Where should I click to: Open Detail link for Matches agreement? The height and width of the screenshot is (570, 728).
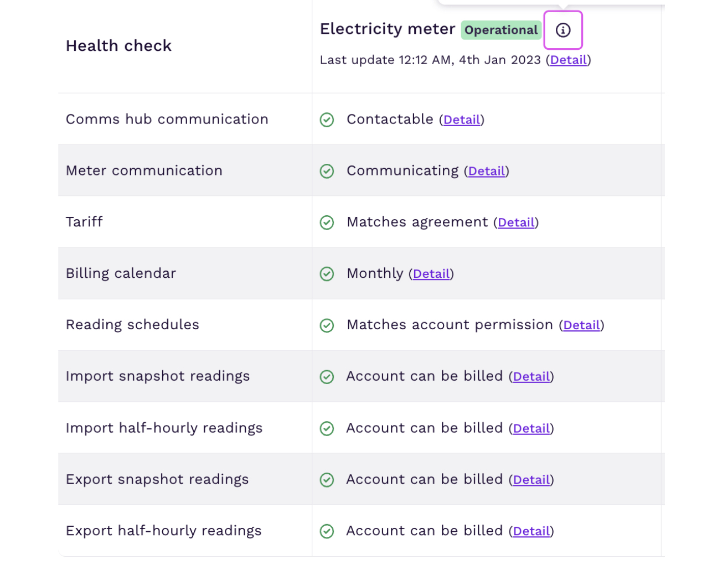pyautogui.click(x=515, y=222)
